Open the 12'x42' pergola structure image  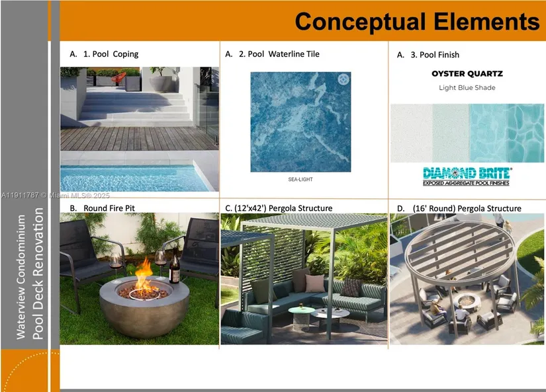pyautogui.click(x=304, y=278)
